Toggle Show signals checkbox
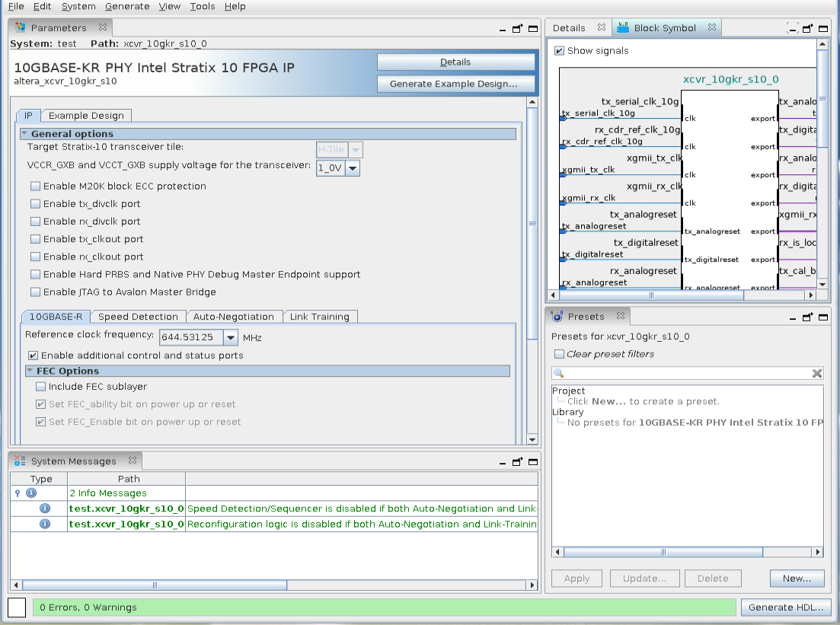 coord(559,50)
